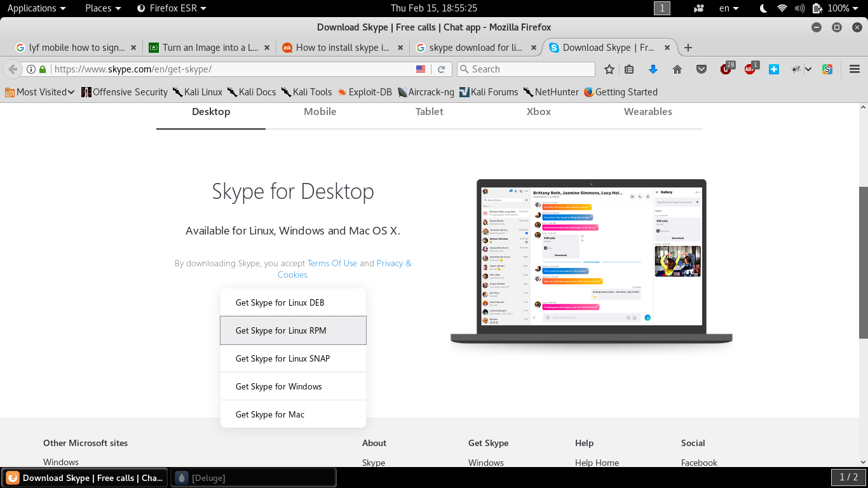Open the Kali Tools bookmark
Image resolution: width=868 pixels, height=488 pixels.
click(307, 92)
